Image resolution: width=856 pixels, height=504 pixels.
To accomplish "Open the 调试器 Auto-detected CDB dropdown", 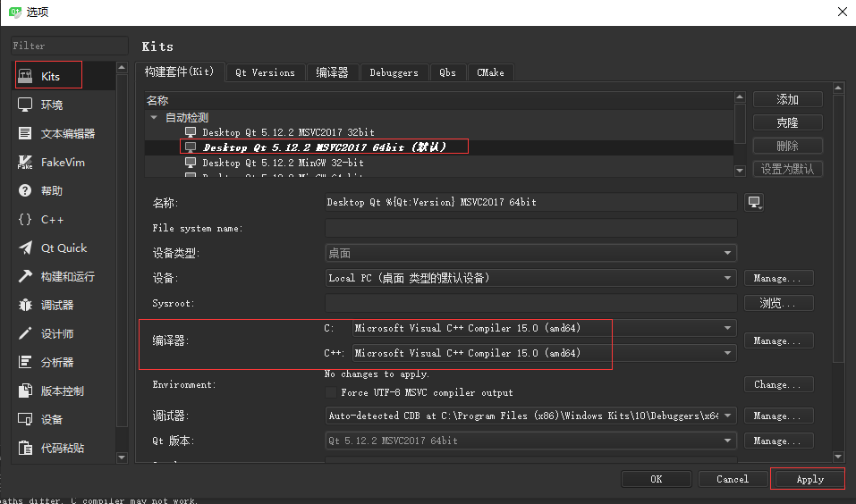I will point(530,416).
